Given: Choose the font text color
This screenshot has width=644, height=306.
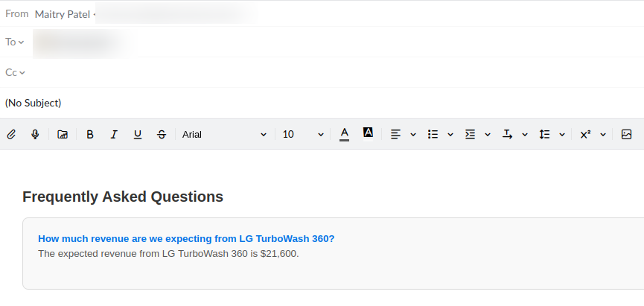Looking at the screenshot, I should pyautogui.click(x=344, y=134).
